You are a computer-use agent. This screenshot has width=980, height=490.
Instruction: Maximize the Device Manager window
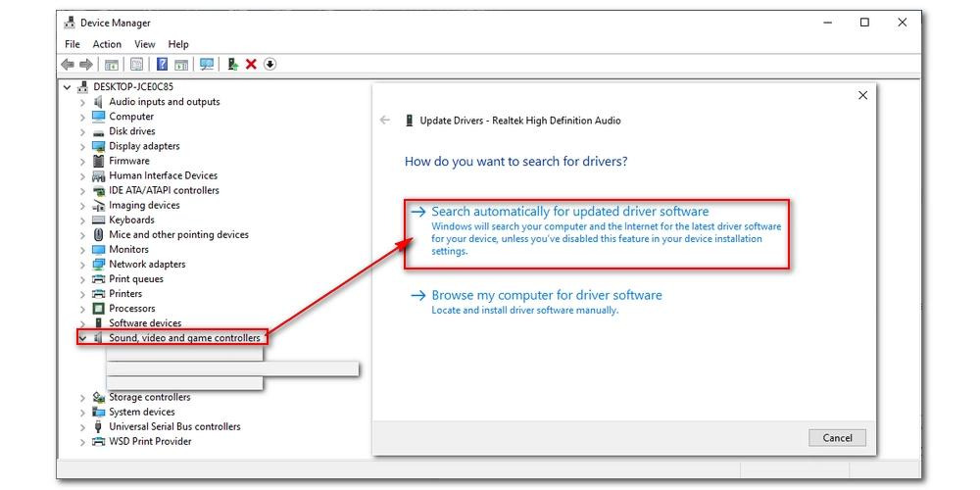864,23
